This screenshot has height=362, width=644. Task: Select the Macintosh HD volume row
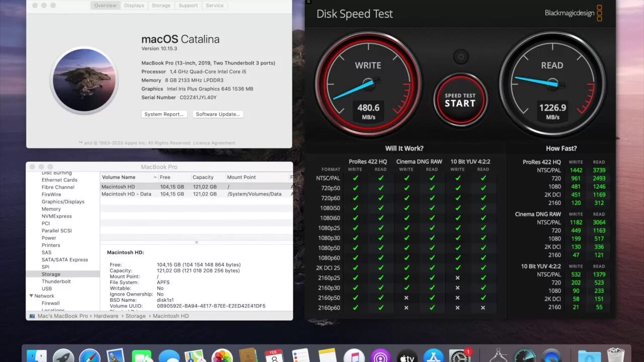point(196,187)
